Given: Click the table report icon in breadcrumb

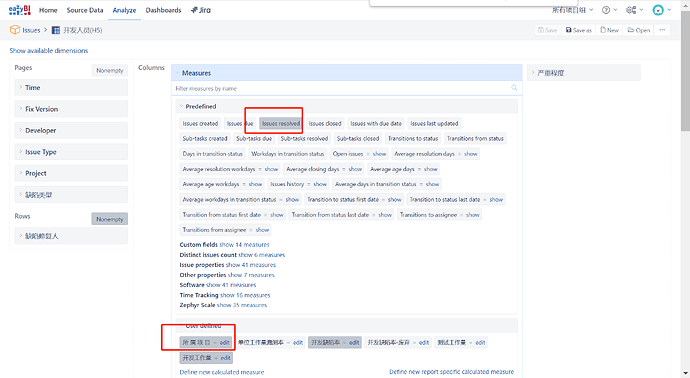Looking at the screenshot, I should coord(56,30).
